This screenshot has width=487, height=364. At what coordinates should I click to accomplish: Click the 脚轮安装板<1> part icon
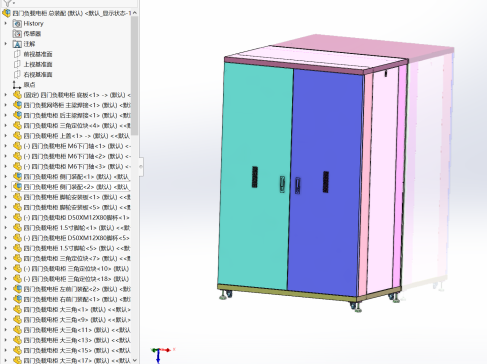[x=17, y=197]
